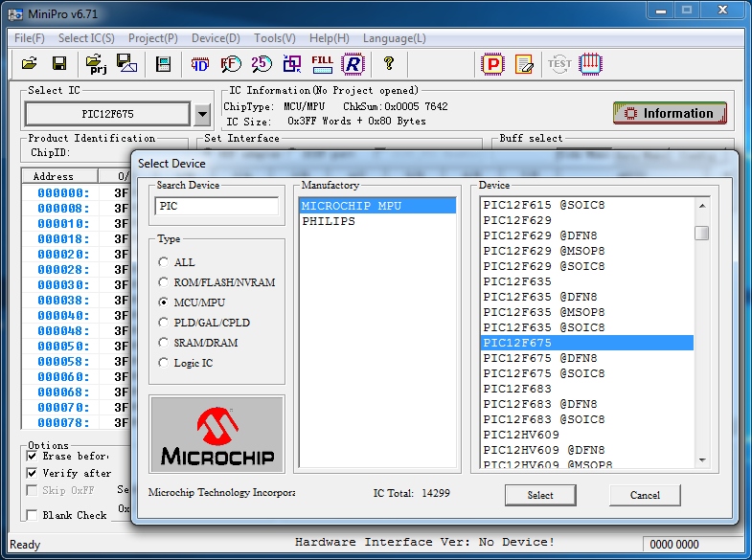Select PHILIPS manufacturer
The width and height of the screenshot is (752, 560).
[377, 221]
